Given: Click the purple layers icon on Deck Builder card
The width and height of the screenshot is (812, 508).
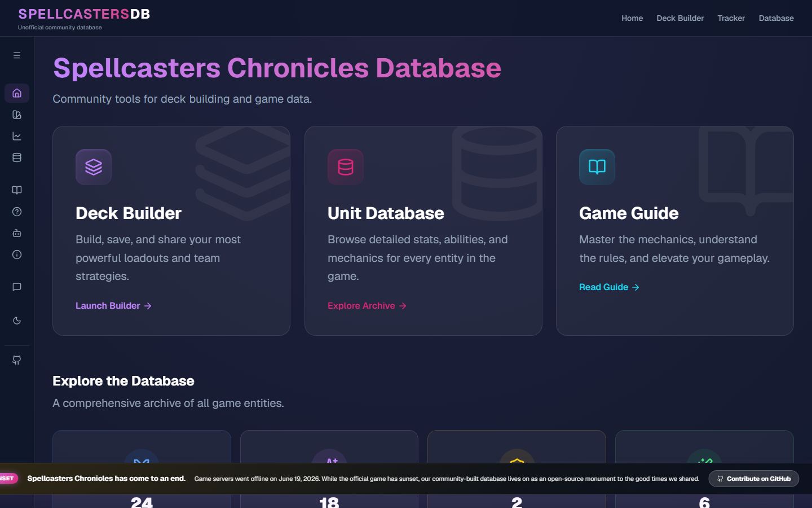Looking at the screenshot, I should pyautogui.click(x=94, y=167).
